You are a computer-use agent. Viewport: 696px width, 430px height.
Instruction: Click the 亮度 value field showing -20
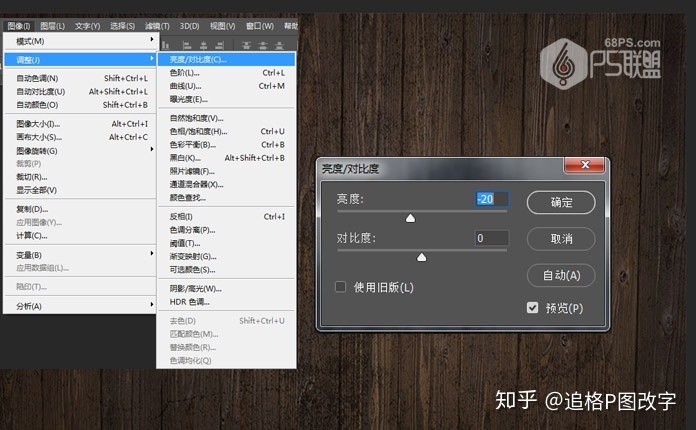point(492,199)
